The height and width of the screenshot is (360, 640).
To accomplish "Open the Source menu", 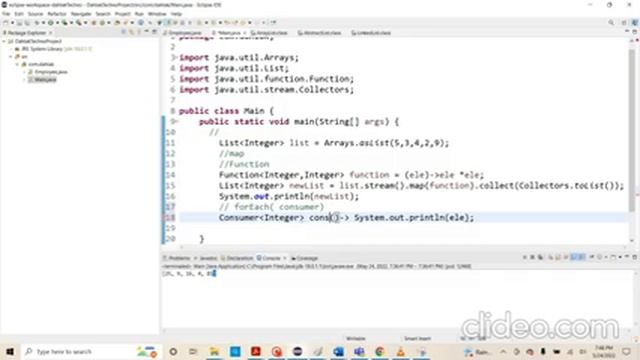I will coord(35,14).
